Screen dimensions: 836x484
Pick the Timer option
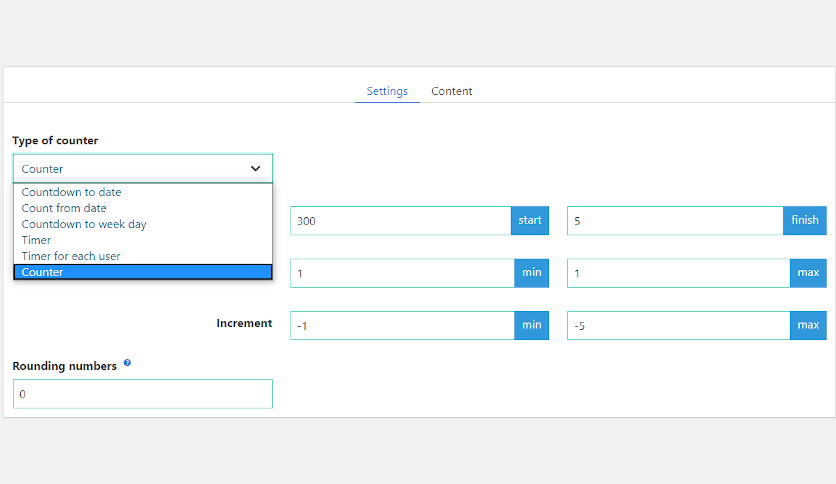point(36,240)
